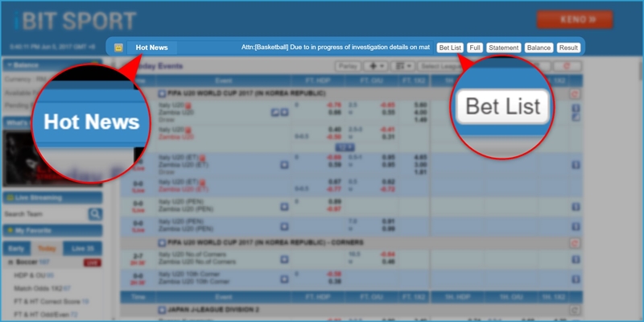Click the plus icon in Italy U20 PEN row
The height and width of the screenshot is (322, 644).
(x=284, y=206)
